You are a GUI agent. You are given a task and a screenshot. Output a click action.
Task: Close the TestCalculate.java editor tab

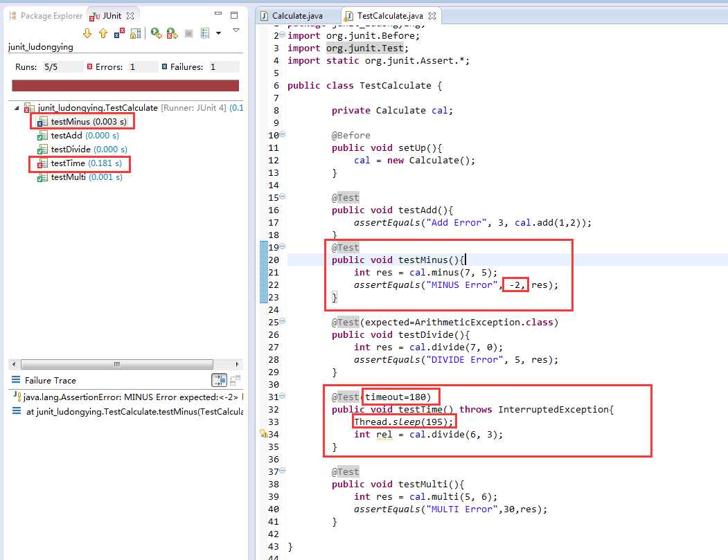click(432, 16)
